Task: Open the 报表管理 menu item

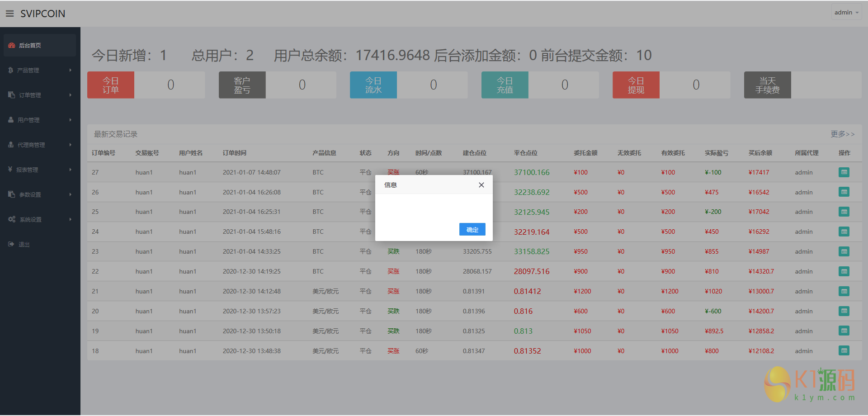Action: pyautogui.click(x=40, y=170)
